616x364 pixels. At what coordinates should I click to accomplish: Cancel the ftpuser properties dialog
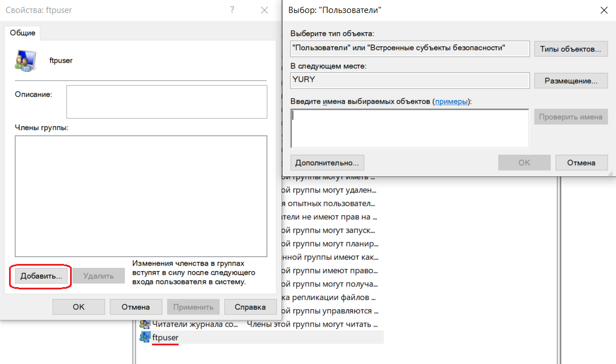(x=136, y=307)
